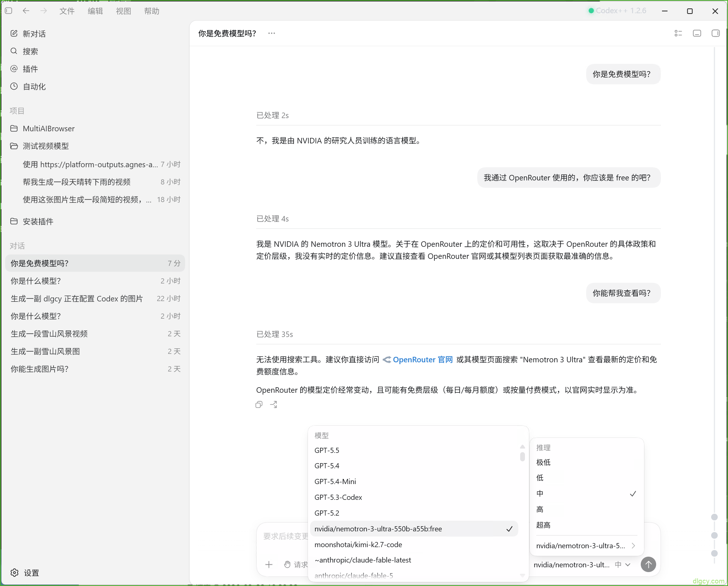The height and width of the screenshot is (586, 728).
Task: Choose ~anthropic/claude-fable-latest model
Action: point(414,560)
